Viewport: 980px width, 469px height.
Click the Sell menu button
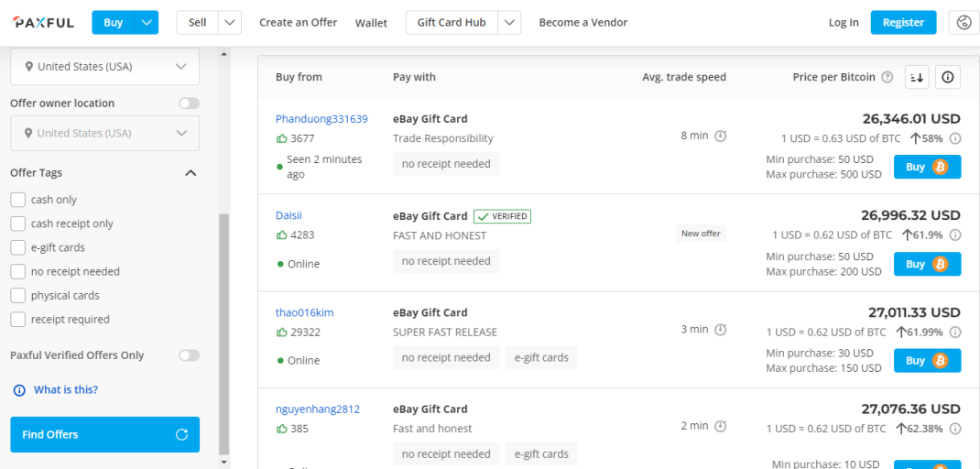point(198,23)
